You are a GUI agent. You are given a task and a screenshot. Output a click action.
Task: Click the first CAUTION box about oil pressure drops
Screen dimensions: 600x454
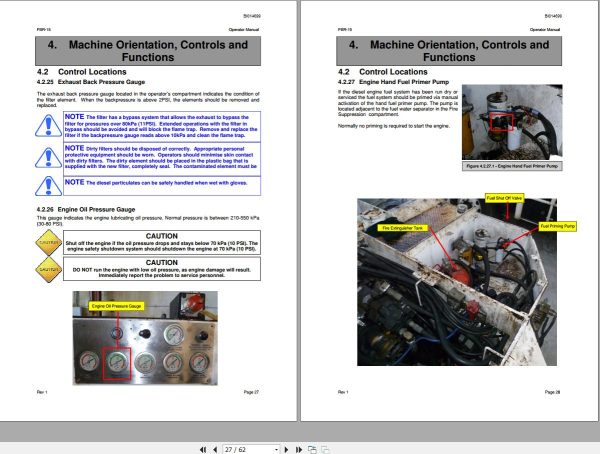162,242
